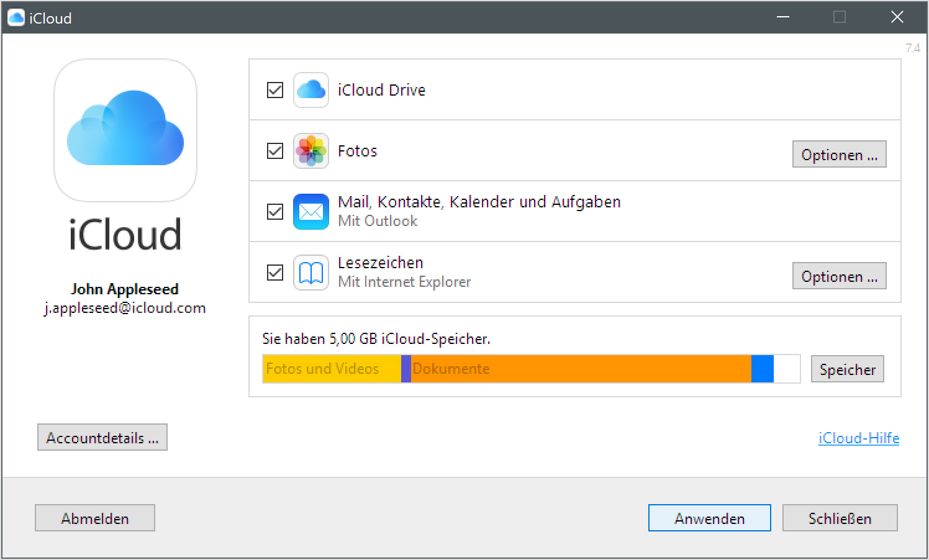The height and width of the screenshot is (560, 929).
Task: Click the 'Mit Internet Explorer' subtitle
Action: [x=404, y=282]
